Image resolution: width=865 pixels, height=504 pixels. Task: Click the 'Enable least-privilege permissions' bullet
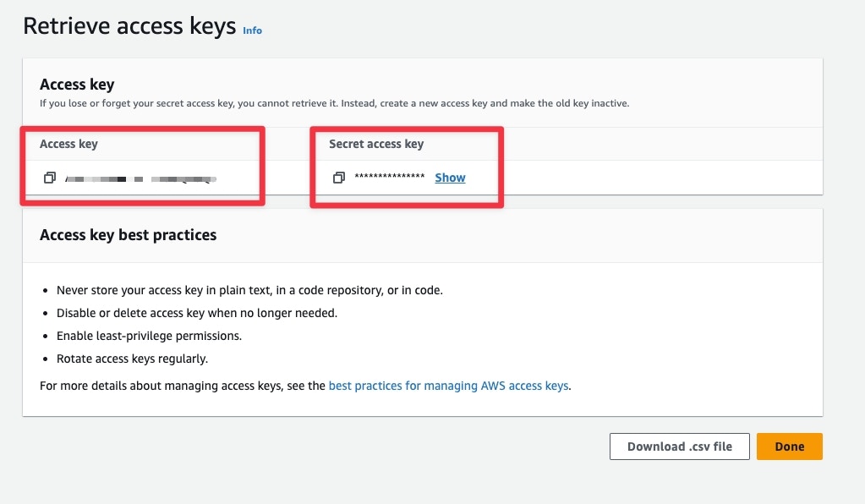point(149,336)
